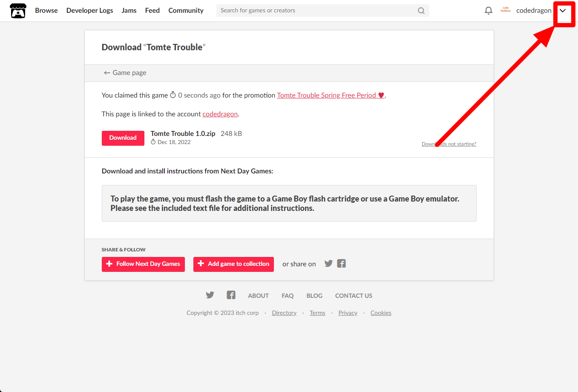Expand the account dropdown chevron

point(563,11)
